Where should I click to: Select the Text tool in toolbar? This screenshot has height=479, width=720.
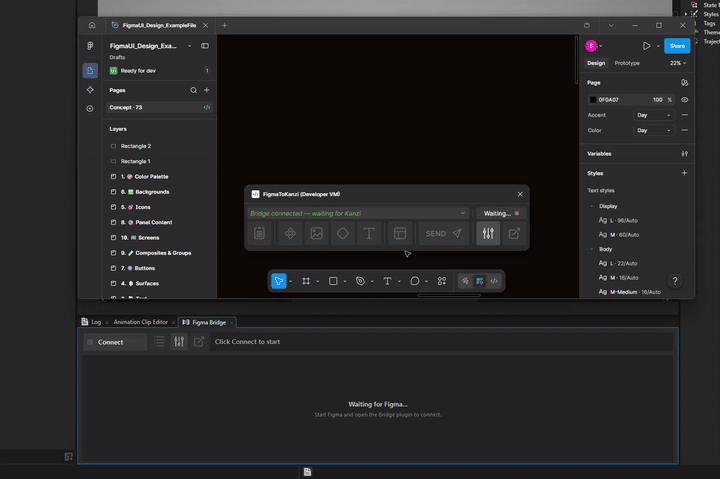[387, 281]
